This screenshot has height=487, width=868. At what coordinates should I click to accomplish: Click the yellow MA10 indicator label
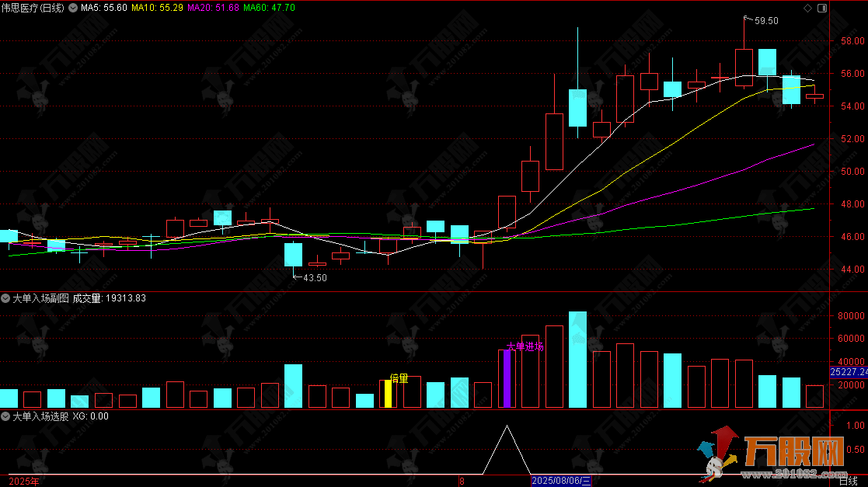[158, 8]
